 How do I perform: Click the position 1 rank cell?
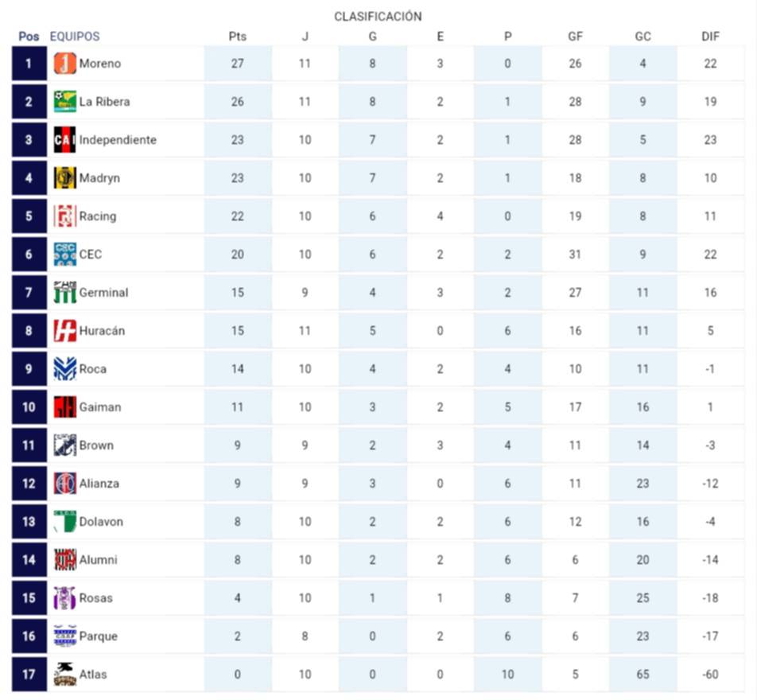point(29,64)
